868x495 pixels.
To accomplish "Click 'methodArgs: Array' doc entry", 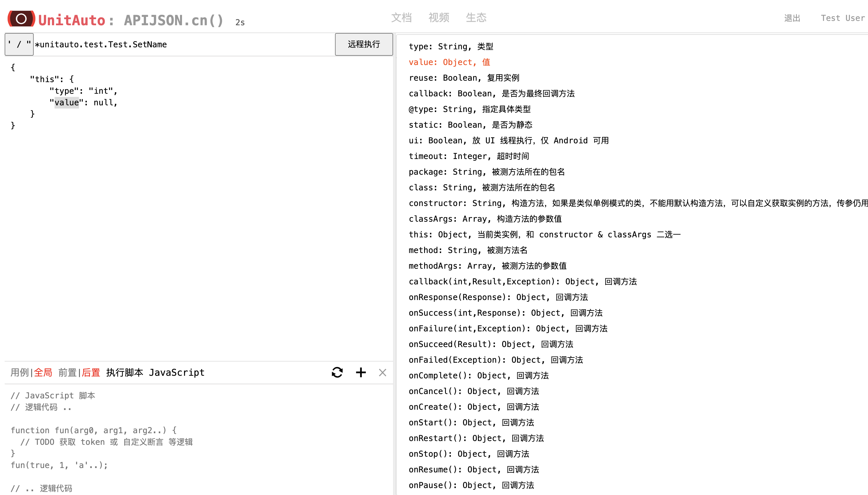I will [x=488, y=265].
